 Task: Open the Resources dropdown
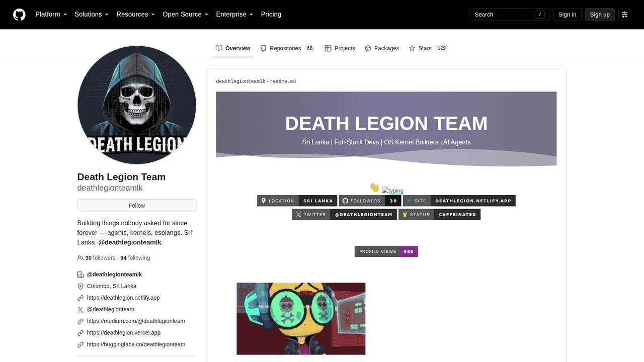(x=135, y=15)
